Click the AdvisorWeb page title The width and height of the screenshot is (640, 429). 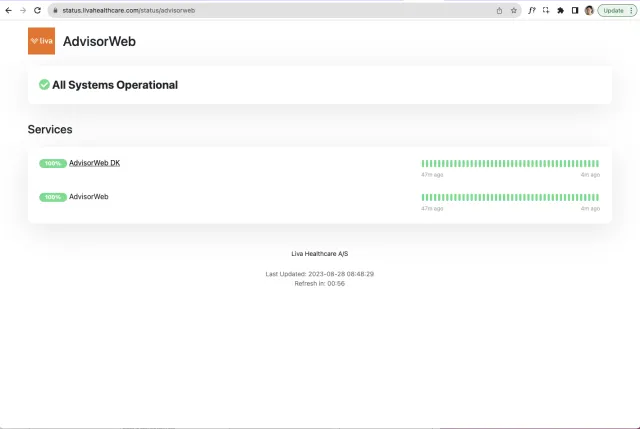(x=99, y=41)
